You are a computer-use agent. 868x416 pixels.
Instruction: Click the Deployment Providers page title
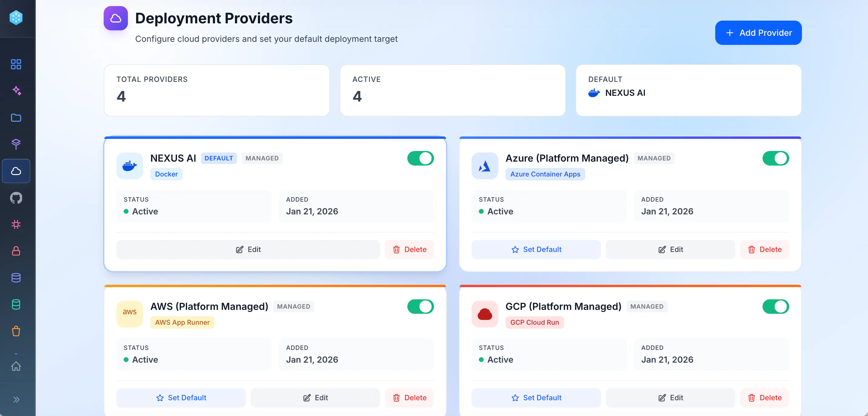pos(214,18)
